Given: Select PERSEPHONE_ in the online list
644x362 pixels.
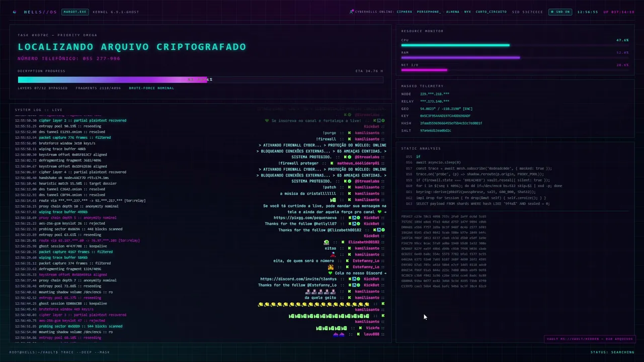Looking at the screenshot, I should pyautogui.click(x=429, y=12).
